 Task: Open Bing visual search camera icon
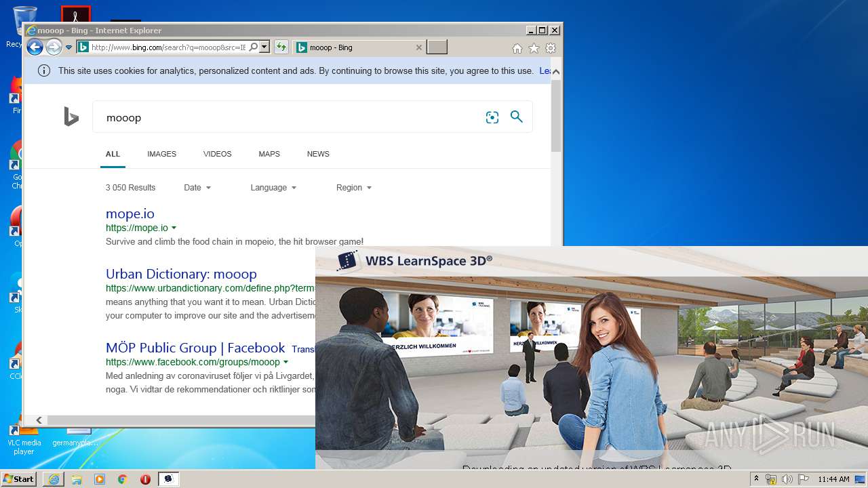click(492, 117)
